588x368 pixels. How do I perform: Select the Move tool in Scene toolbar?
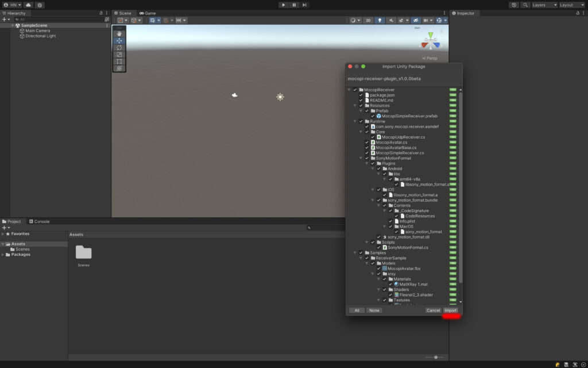[x=119, y=41]
